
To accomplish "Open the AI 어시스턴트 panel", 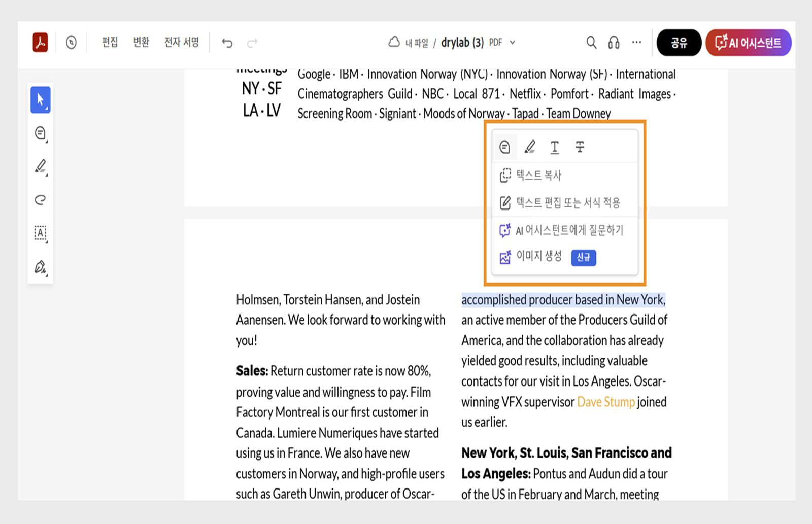I will [748, 43].
